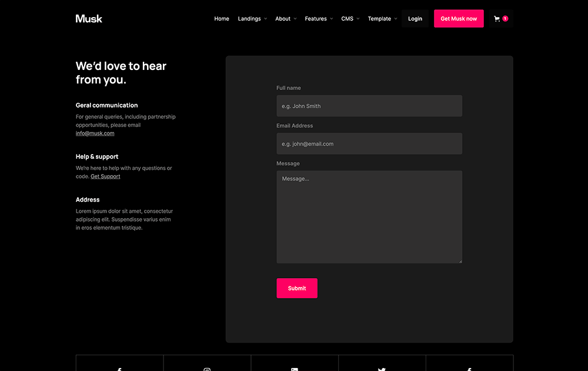
Task: Click the Get Musk now button
Action: click(459, 18)
